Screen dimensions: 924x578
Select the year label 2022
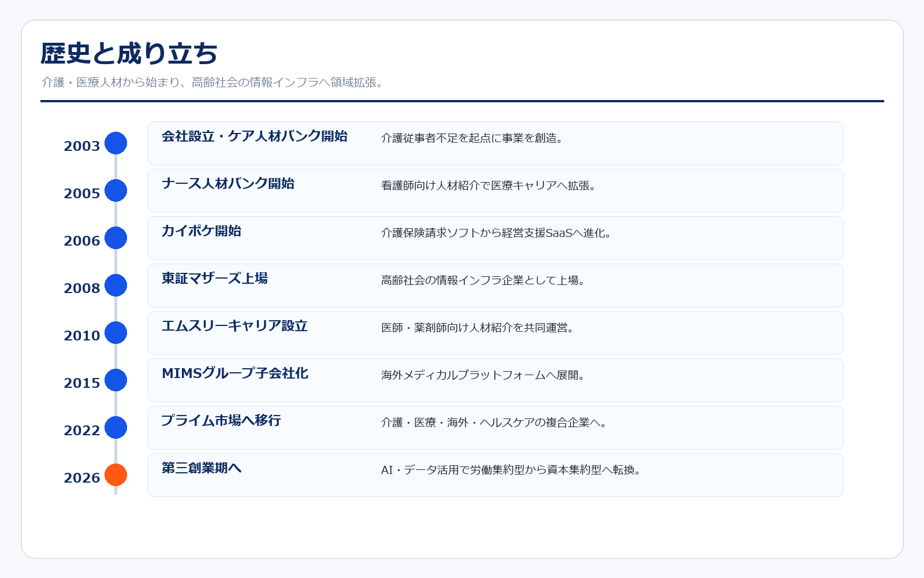82,431
